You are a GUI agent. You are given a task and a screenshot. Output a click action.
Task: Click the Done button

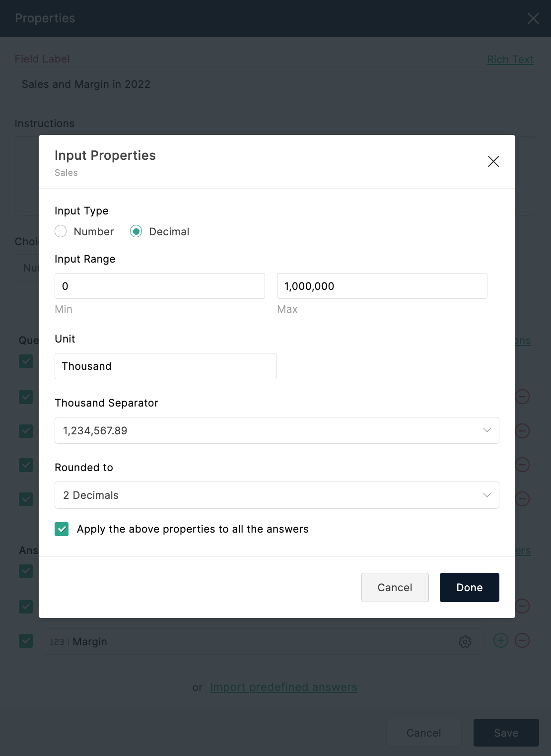coord(469,587)
